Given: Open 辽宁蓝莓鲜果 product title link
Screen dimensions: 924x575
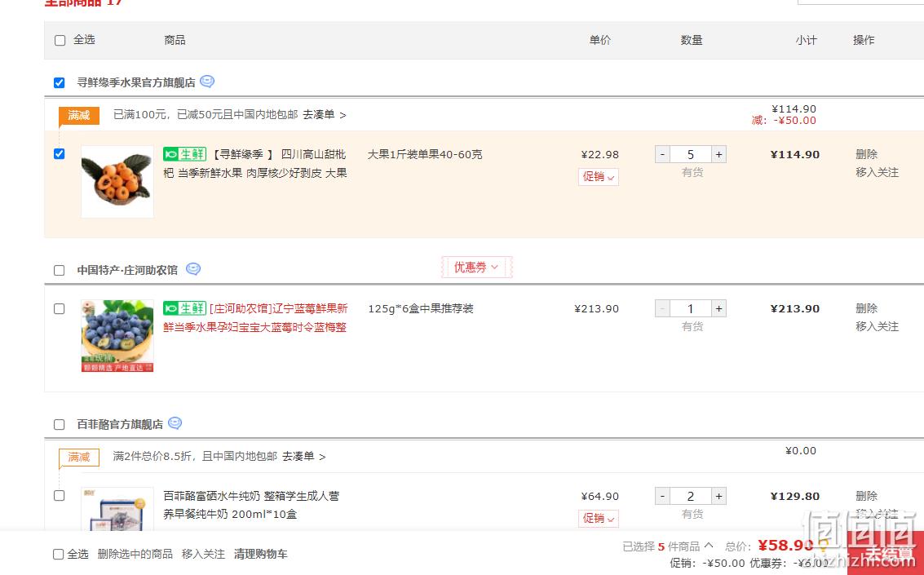Looking at the screenshot, I should click(256, 317).
